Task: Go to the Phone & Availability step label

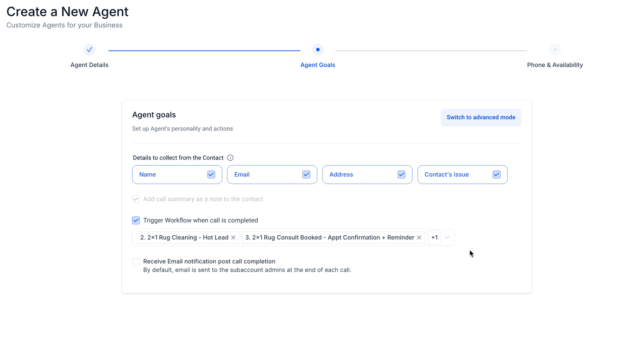Action: (x=555, y=65)
